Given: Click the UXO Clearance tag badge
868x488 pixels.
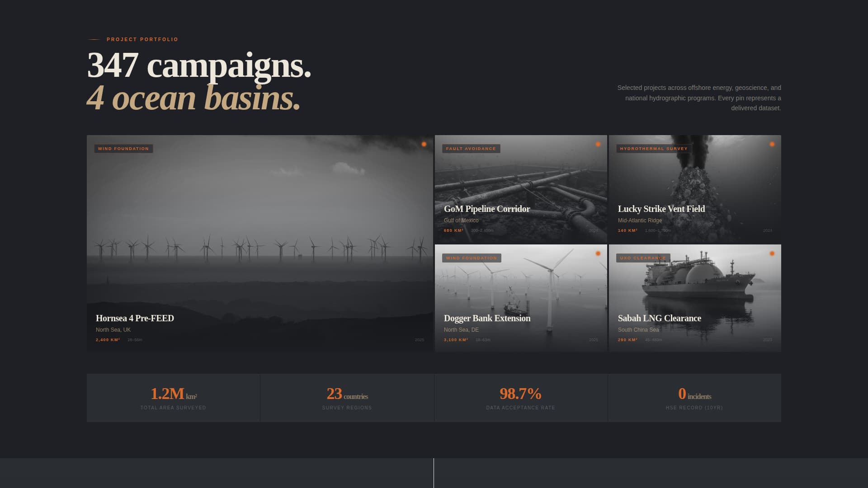Looking at the screenshot, I should (643, 258).
